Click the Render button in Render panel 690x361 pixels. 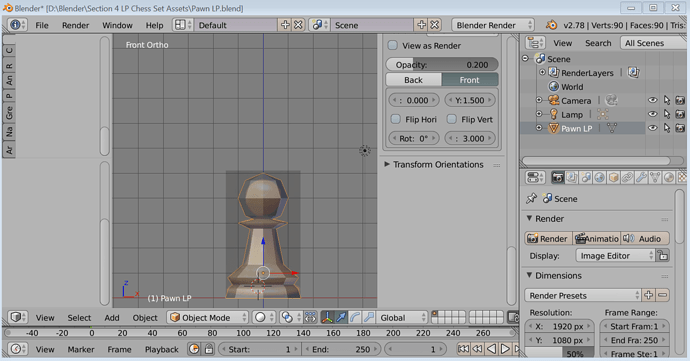548,238
